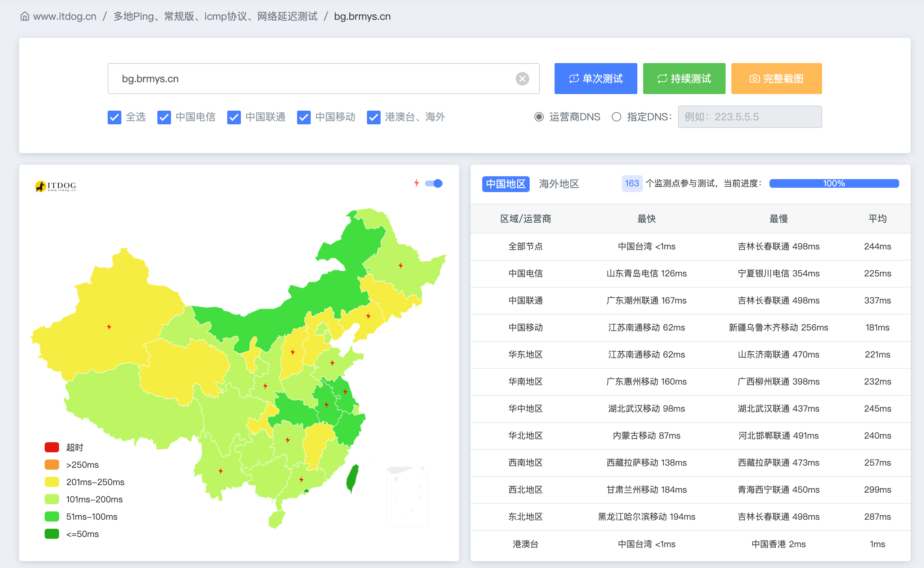Click the yellow 201ms–250ms legend swatch
924x568 pixels.
pyautogui.click(x=52, y=482)
